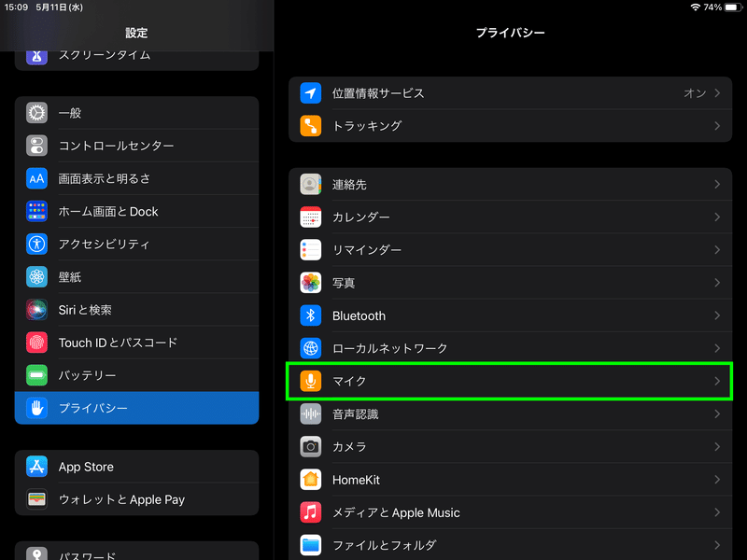
Task: Select 一般 in settings sidebar
Action: [x=136, y=113]
